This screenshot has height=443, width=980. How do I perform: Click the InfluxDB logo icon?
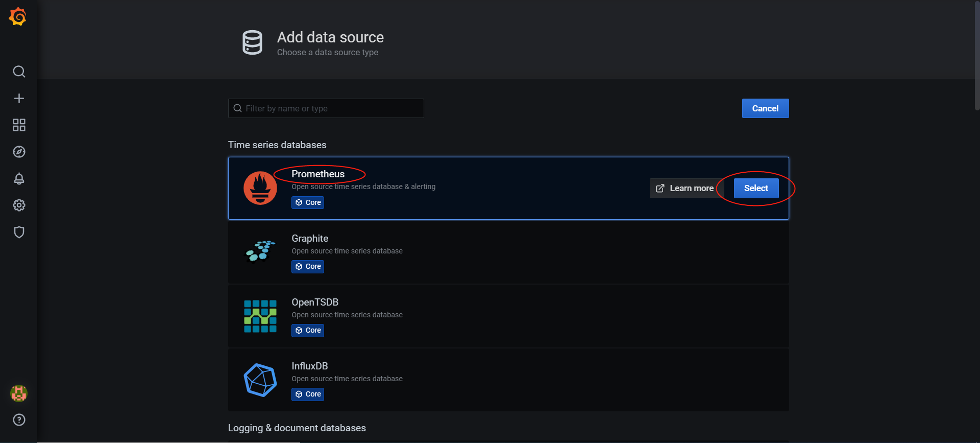[x=260, y=380]
